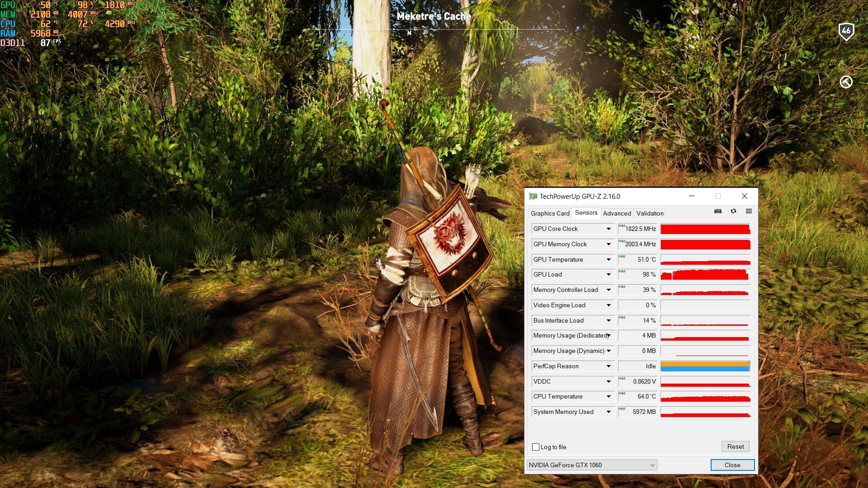868x488 pixels.
Task: Select the Sensors tab
Action: click(x=586, y=213)
